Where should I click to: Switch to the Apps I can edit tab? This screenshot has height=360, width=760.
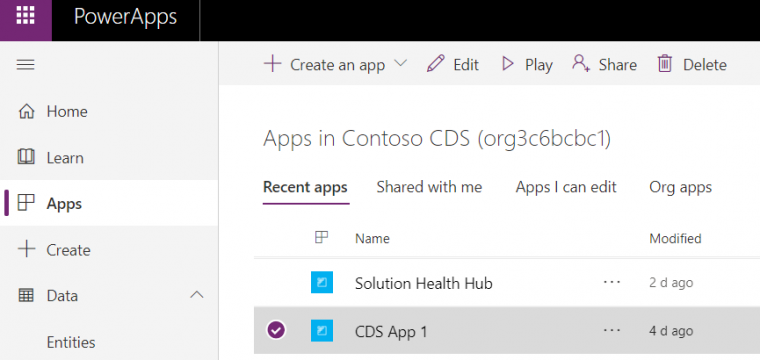566,187
